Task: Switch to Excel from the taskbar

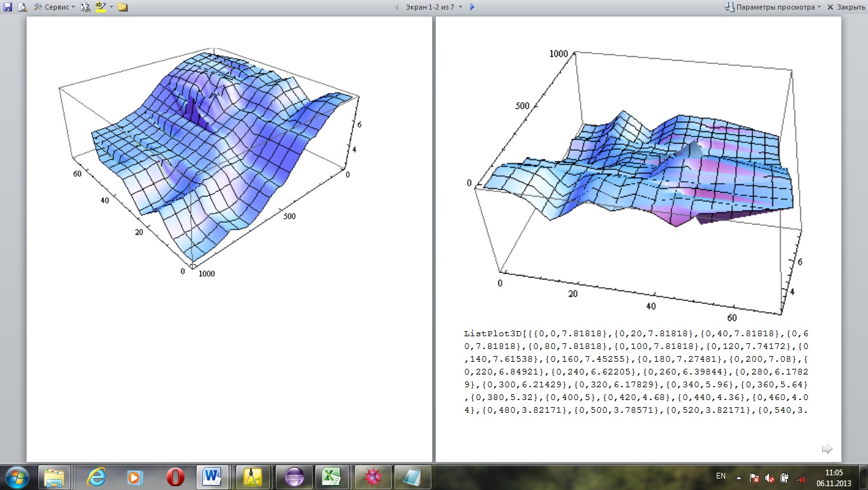Action: [331, 477]
